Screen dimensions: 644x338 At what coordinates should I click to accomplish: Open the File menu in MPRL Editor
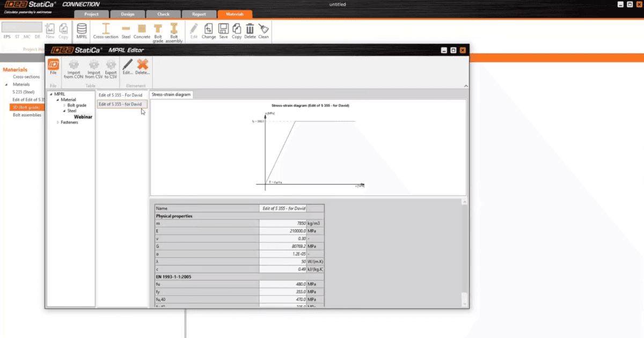click(x=53, y=67)
